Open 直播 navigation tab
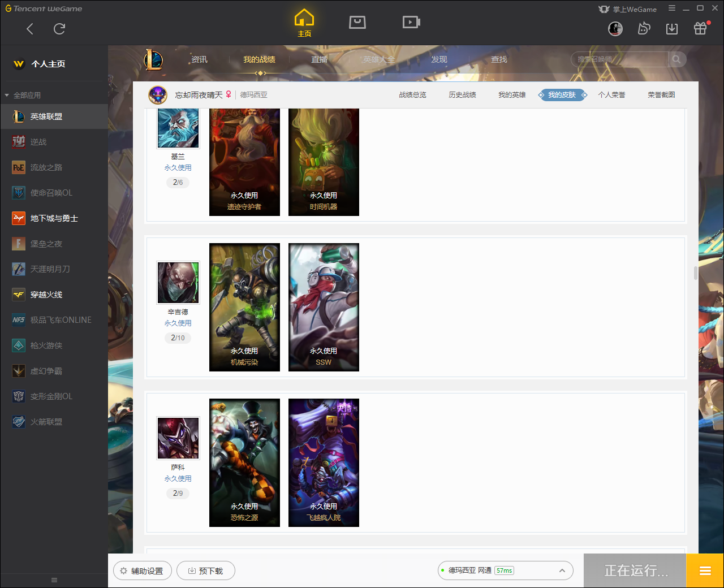Image resolution: width=724 pixels, height=588 pixels. 319,59
